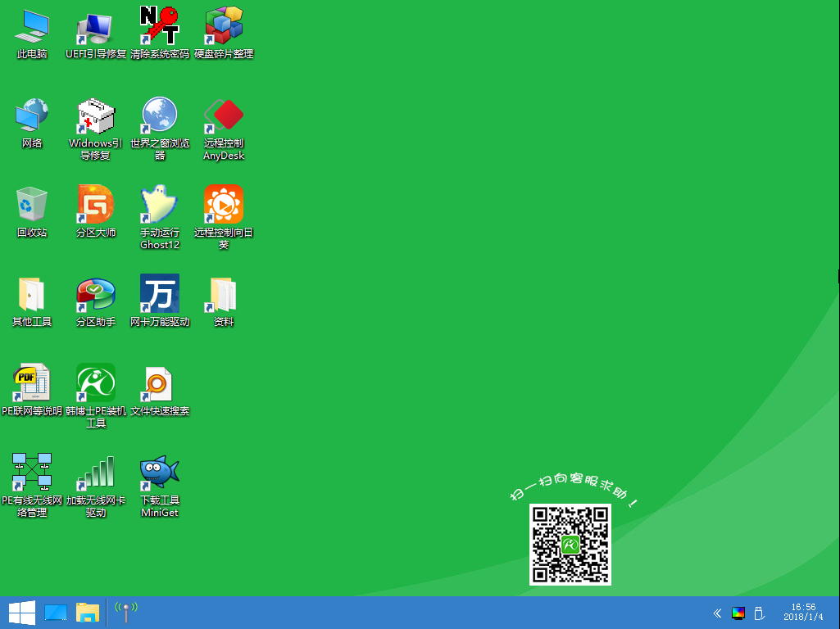Click the taskbar clock showing 16:56
The width and height of the screenshot is (840, 629).
point(804,612)
